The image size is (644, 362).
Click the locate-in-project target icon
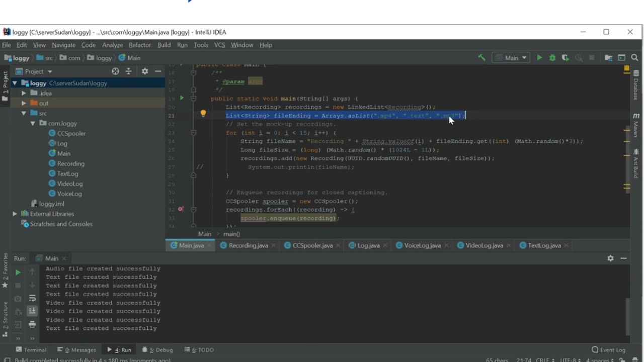(x=115, y=71)
